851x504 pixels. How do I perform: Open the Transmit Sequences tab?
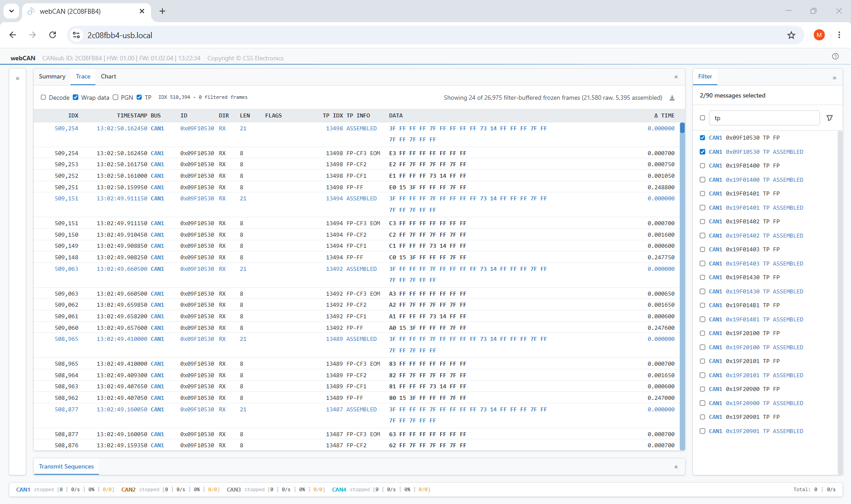(x=67, y=467)
